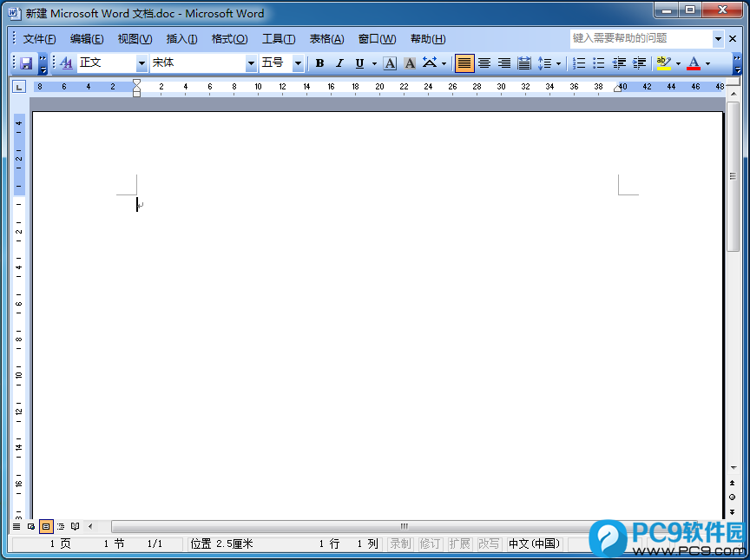The image size is (750, 560).
Task: Click the Previous Page double-arrow button
Action: [733, 483]
